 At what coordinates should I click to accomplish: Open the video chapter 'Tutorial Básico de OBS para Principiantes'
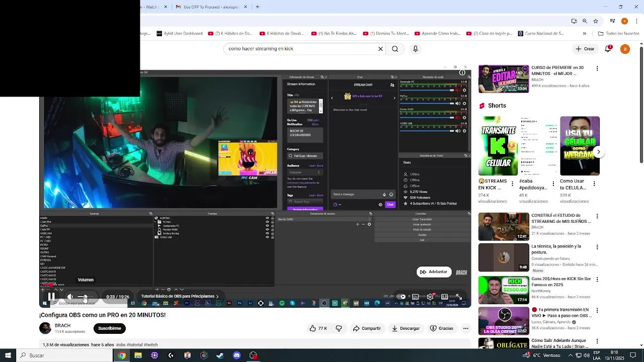(x=180, y=297)
